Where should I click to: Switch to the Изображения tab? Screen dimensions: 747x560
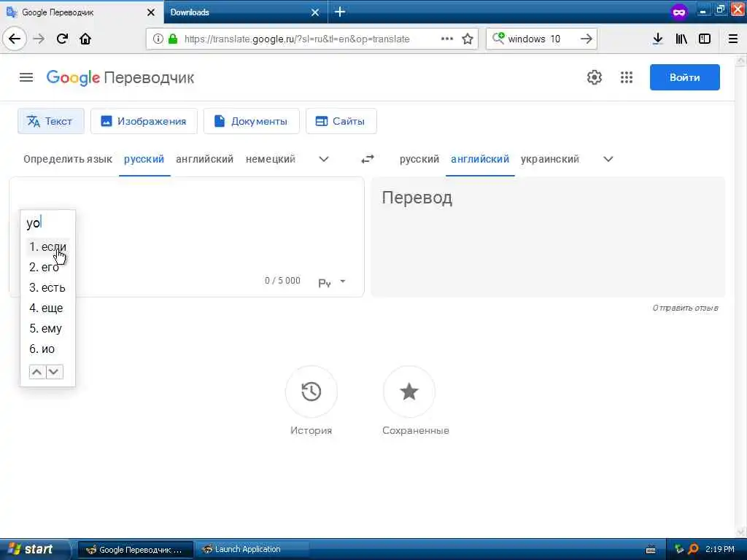144,121
